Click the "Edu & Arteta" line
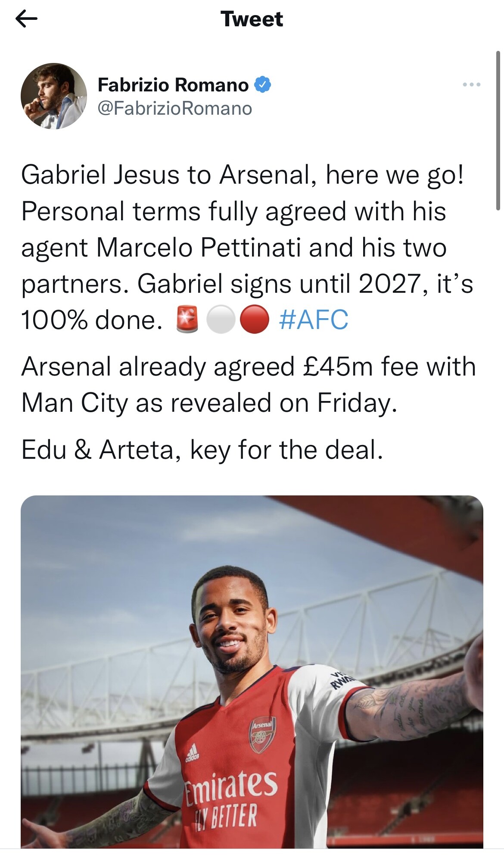 202,450
